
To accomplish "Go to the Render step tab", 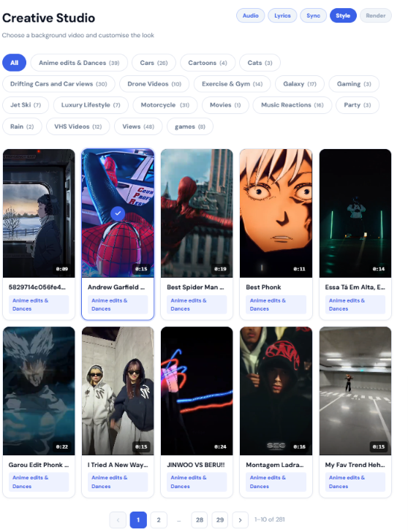I will [x=375, y=15].
